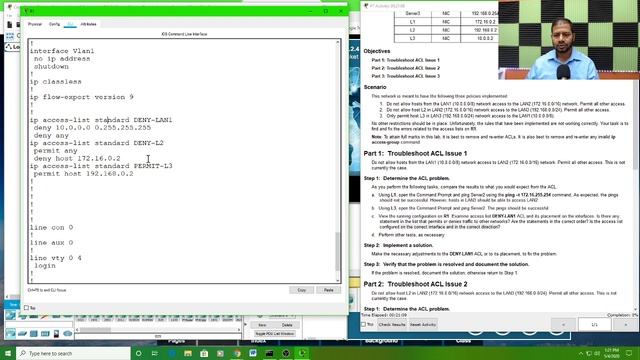Click the CLI scrollbar up arrow
The image size is (640, 360).
click(338, 42)
